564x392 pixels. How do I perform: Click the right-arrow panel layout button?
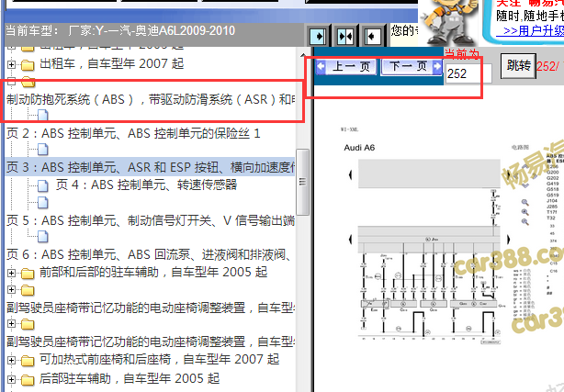[319, 36]
